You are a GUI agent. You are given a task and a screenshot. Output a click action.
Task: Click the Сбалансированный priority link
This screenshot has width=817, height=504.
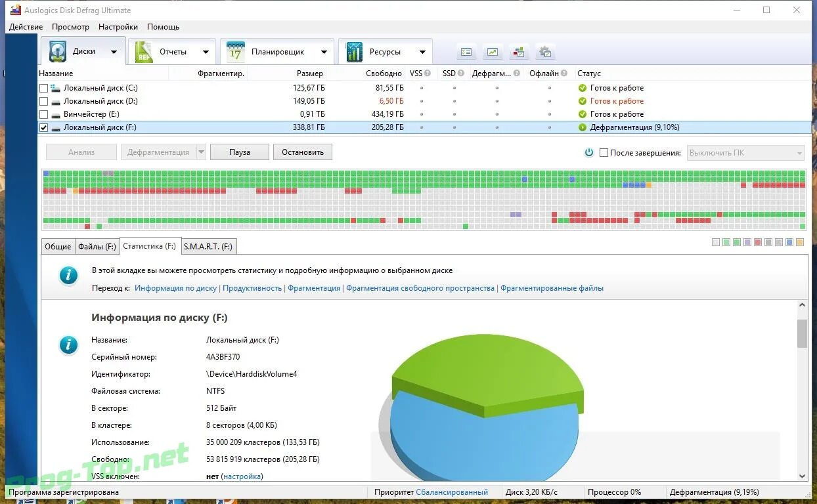[x=452, y=492]
